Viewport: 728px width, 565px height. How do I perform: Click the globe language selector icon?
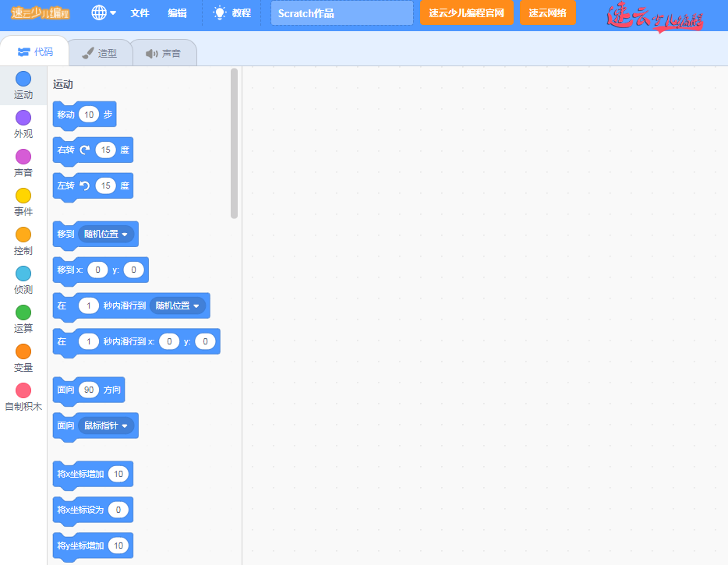pos(100,12)
